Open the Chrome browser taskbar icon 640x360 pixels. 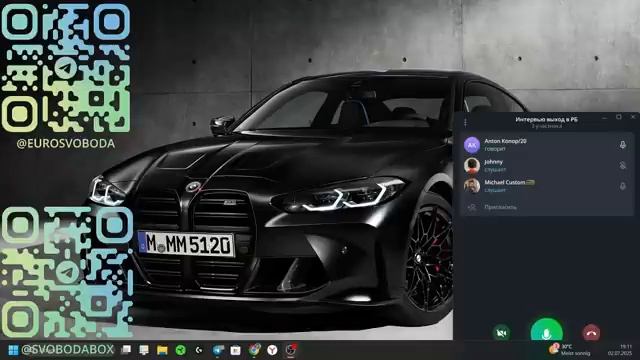coord(254,349)
